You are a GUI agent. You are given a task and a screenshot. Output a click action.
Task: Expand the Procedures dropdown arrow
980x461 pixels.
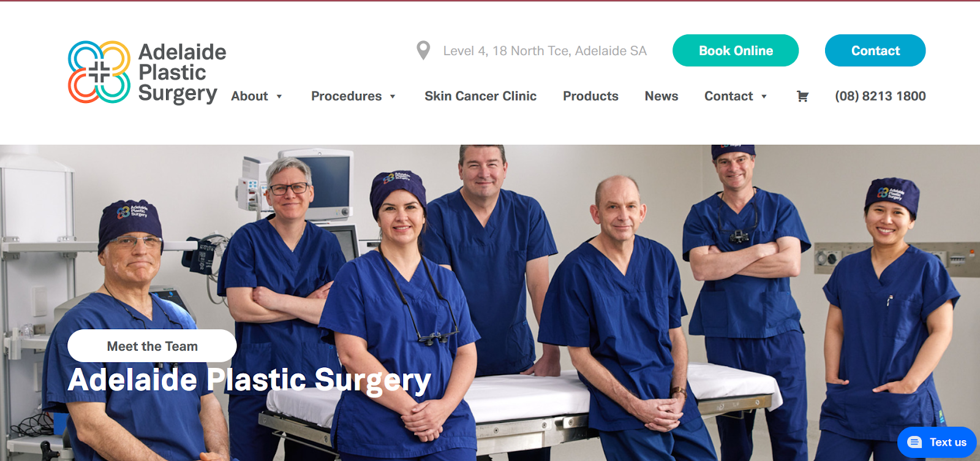pyautogui.click(x=393, y=96)
